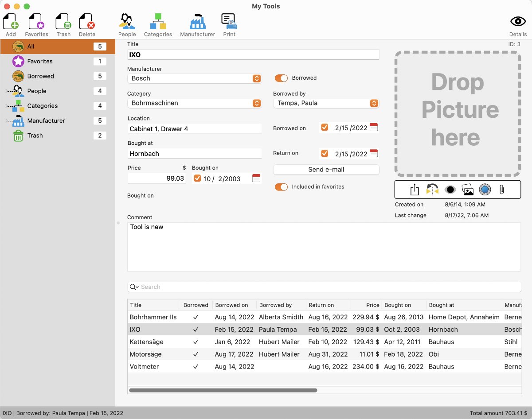Click the black eye preview icon
This screenshot has width=532, height=419.
[450, 190]
